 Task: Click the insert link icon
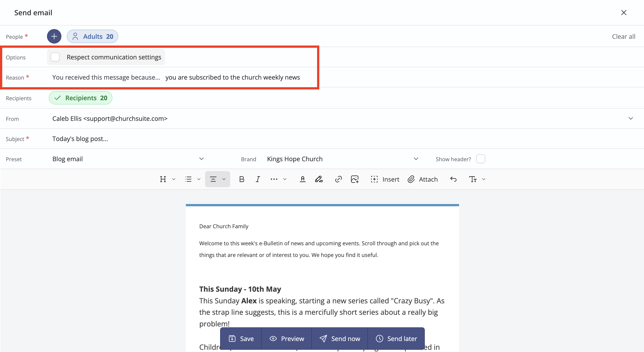339,179
